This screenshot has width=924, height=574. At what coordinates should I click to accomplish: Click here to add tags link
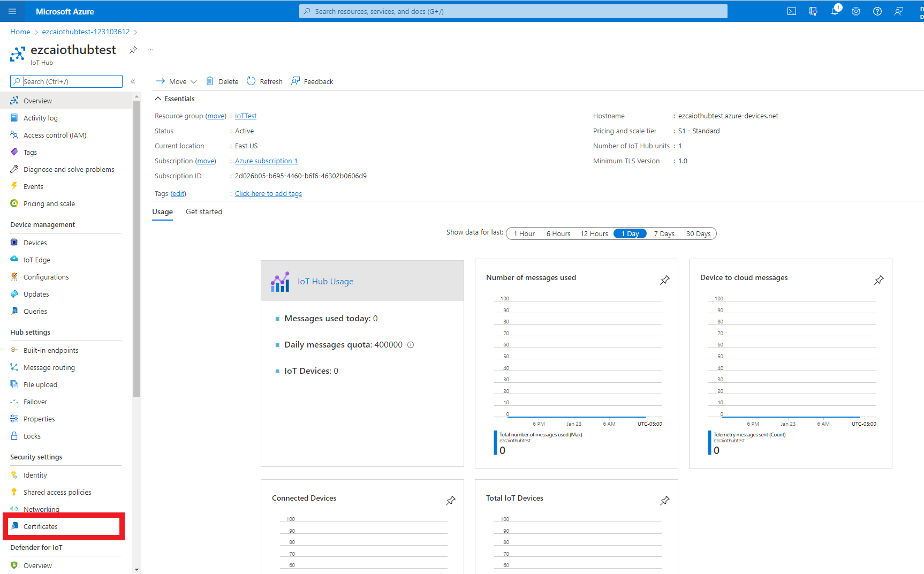click(268, 194)
